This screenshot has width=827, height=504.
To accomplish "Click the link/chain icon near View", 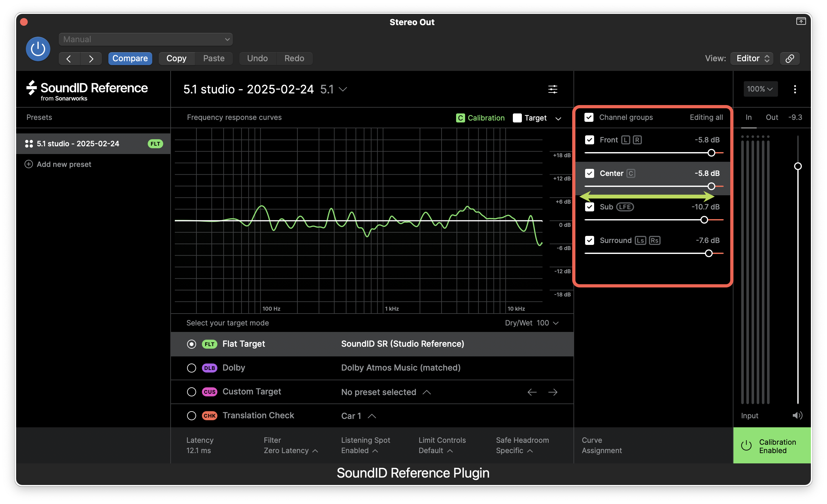I will (790, 58).
